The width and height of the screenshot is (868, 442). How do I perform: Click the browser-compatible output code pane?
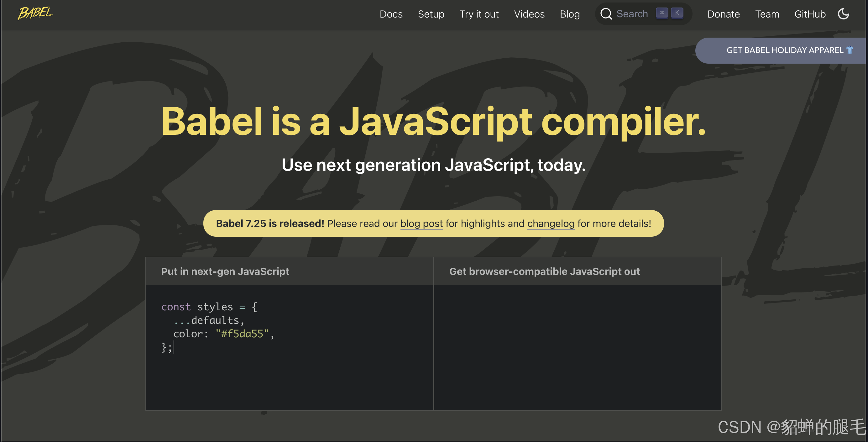pyautogui.click(x=578, y=347)
